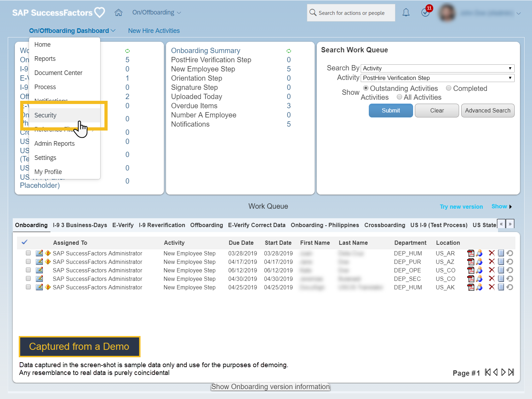
Task: Click the refresh icon beside the 5 count in left panel
Action: pos(127,51)
